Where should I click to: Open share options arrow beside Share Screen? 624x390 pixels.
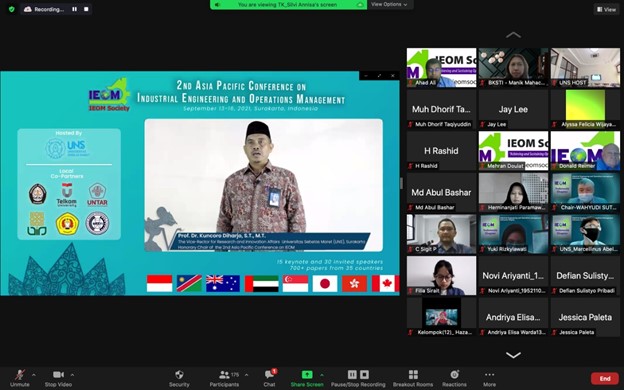point(322,375)
